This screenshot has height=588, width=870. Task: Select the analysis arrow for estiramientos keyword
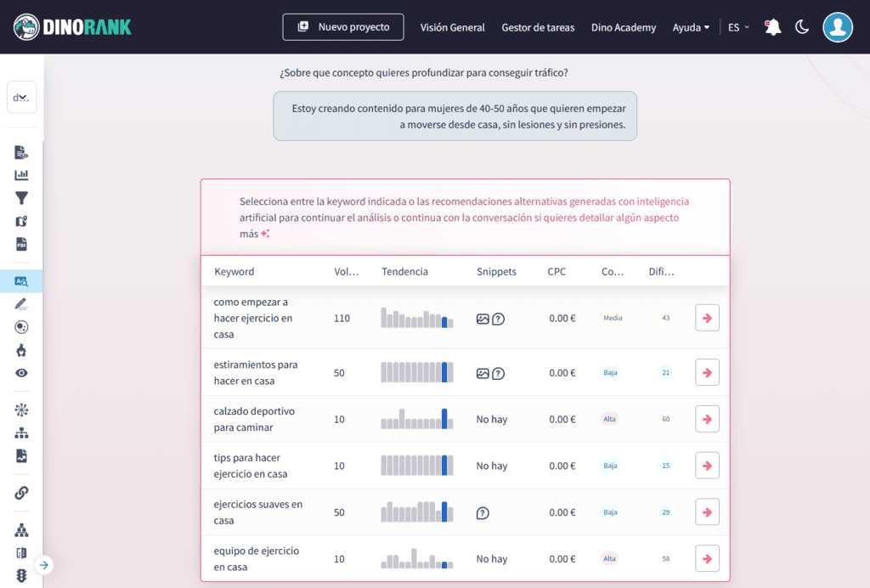point(707,372)
